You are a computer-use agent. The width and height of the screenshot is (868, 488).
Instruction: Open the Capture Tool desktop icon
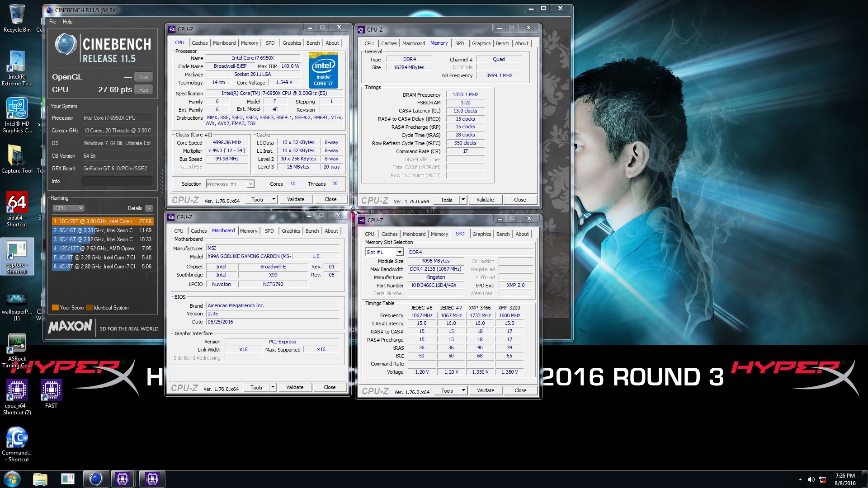click(17, 159)
